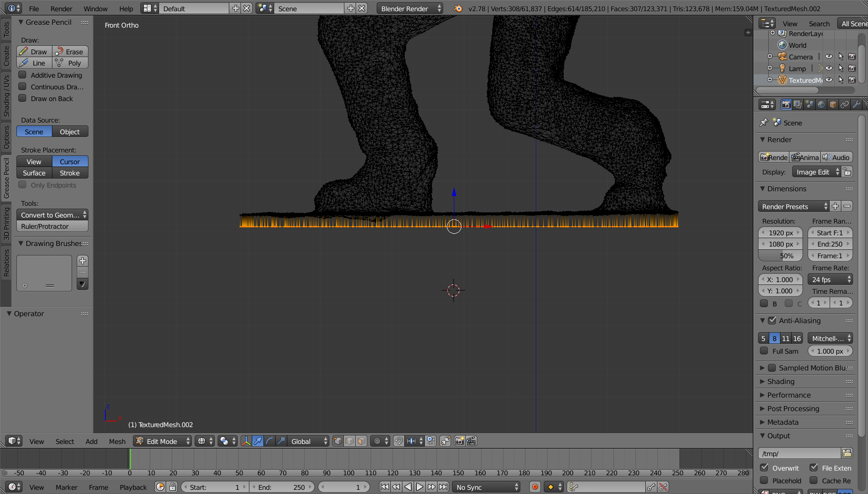Toggle the 3D manipulator widget

pos(246,441)
